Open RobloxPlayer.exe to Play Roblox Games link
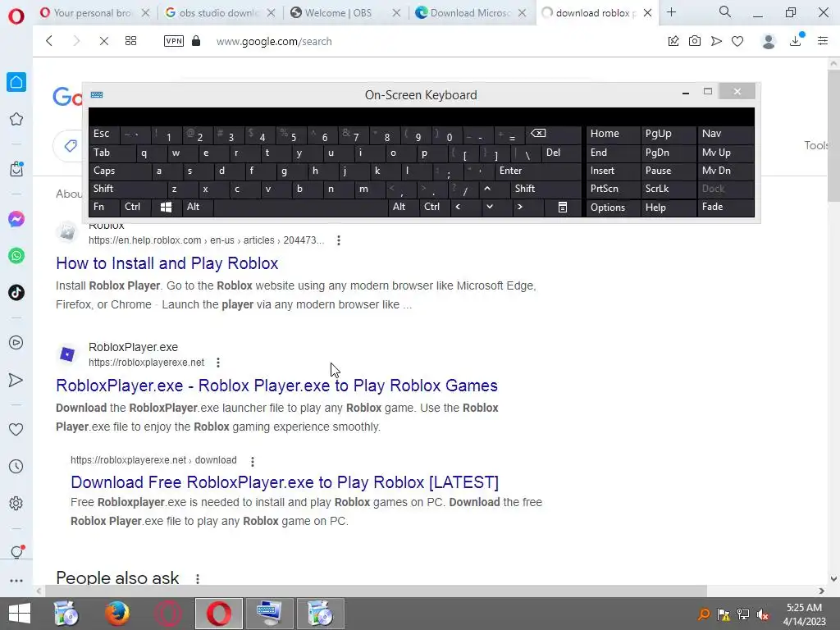Screen dimensions: 840x630 click(277, 386)
